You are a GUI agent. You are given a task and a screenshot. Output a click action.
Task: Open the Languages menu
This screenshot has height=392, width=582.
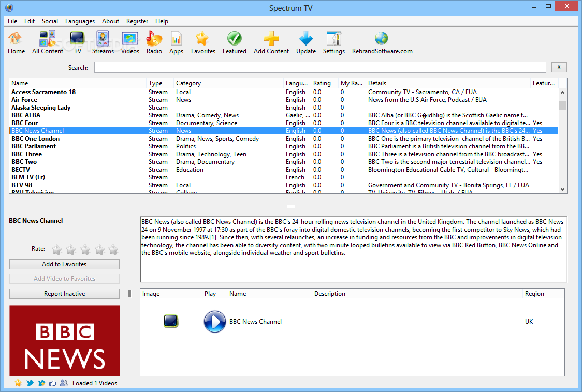click(80, 21)
